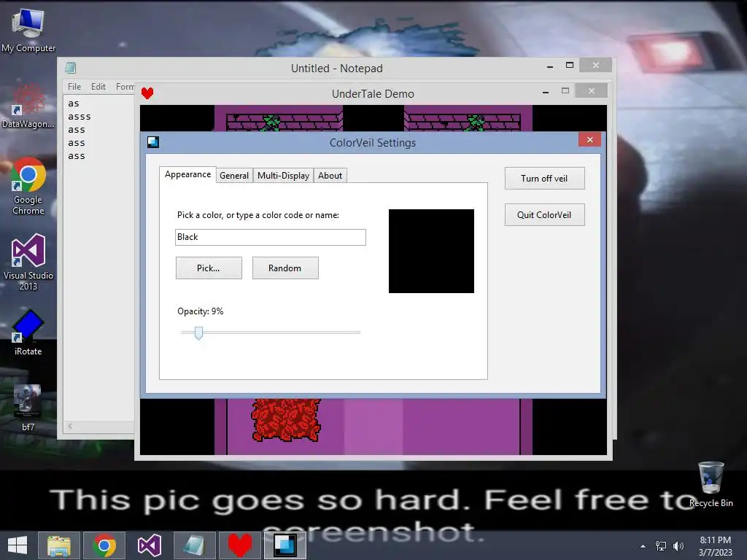747x560 pixels.
Task: Select the Appearance tab
Action: [187, 175]
